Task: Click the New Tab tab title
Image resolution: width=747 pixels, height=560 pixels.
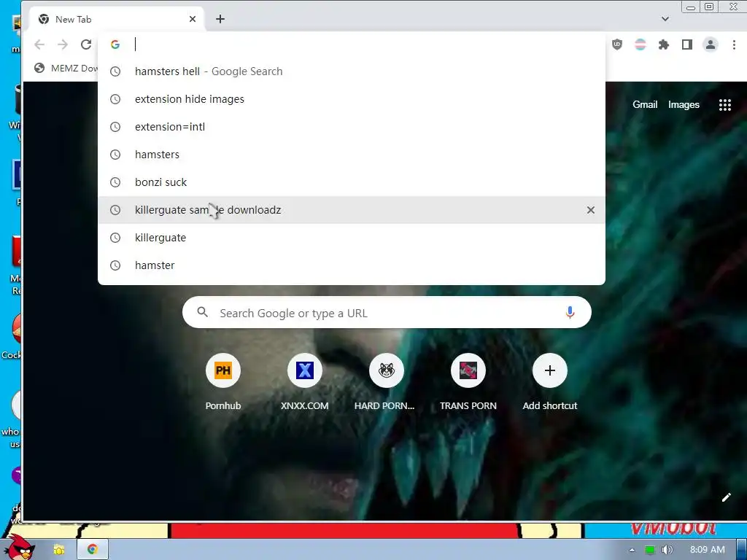Action: [x=74, y=19]
